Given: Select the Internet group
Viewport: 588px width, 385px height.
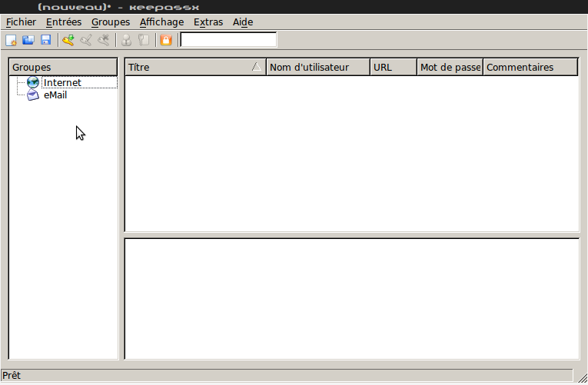Looking at the screenshot, I should [x=62, y=82].
